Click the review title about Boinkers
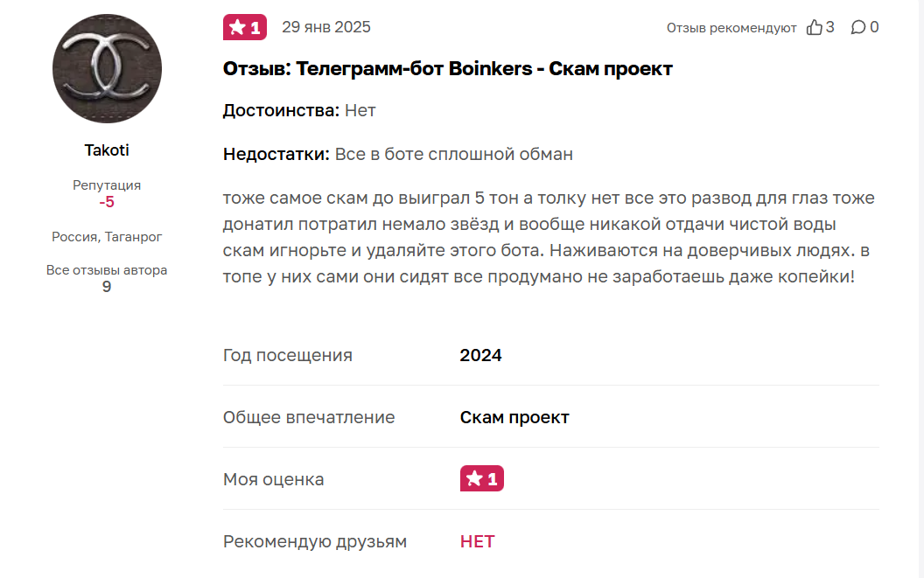924x578 pixels. [447, 68]
